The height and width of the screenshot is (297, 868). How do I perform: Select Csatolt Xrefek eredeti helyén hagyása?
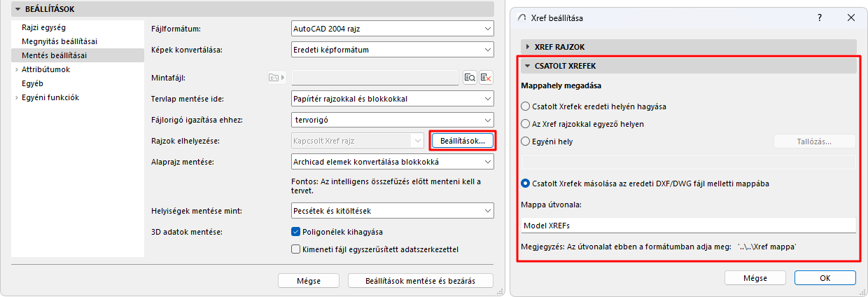click(x=526, y=106)
